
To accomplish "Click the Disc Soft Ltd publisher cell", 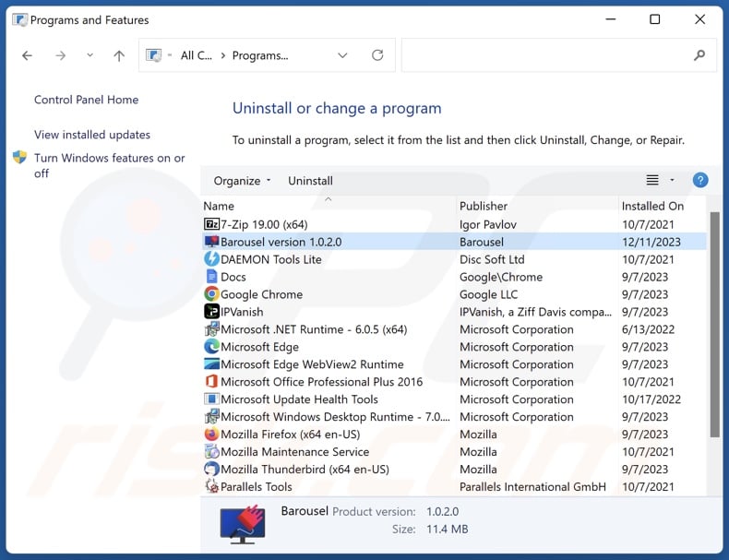I will (492, 260).
